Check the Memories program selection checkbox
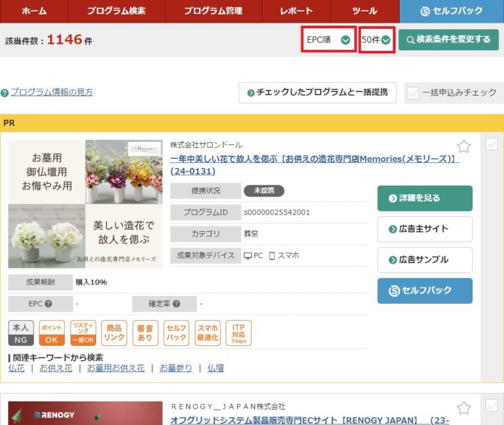Image resolution: width=504 pixels, height=425 pixels. (491, 144)
